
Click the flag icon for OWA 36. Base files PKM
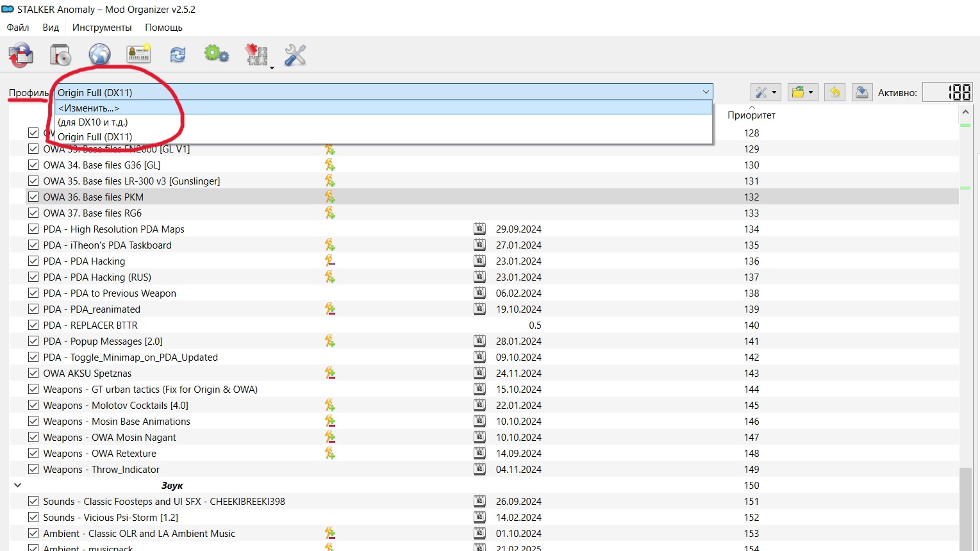tap(330, 197)
